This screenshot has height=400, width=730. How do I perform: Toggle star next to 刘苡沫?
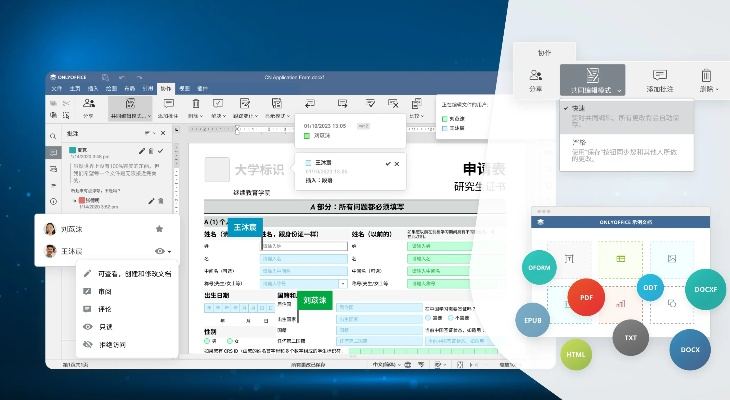159,228
